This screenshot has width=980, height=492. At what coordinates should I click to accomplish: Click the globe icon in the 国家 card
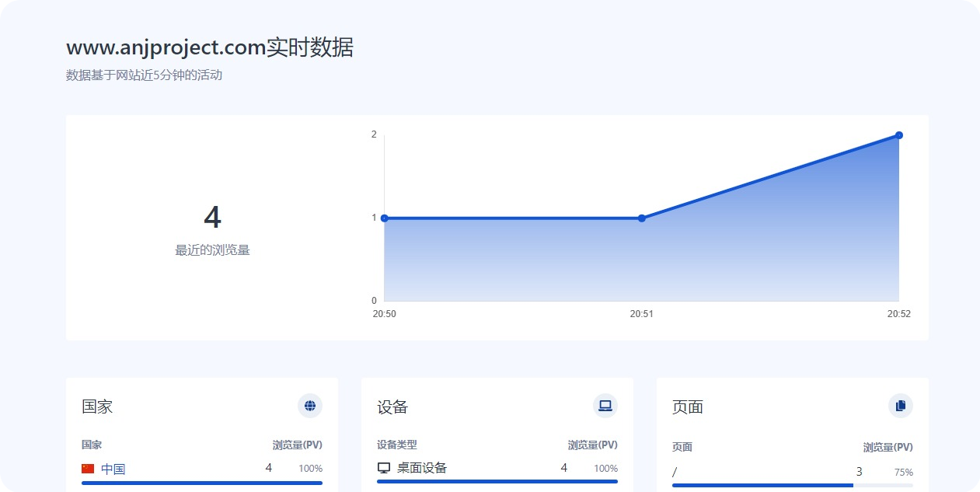click(310, 406)
